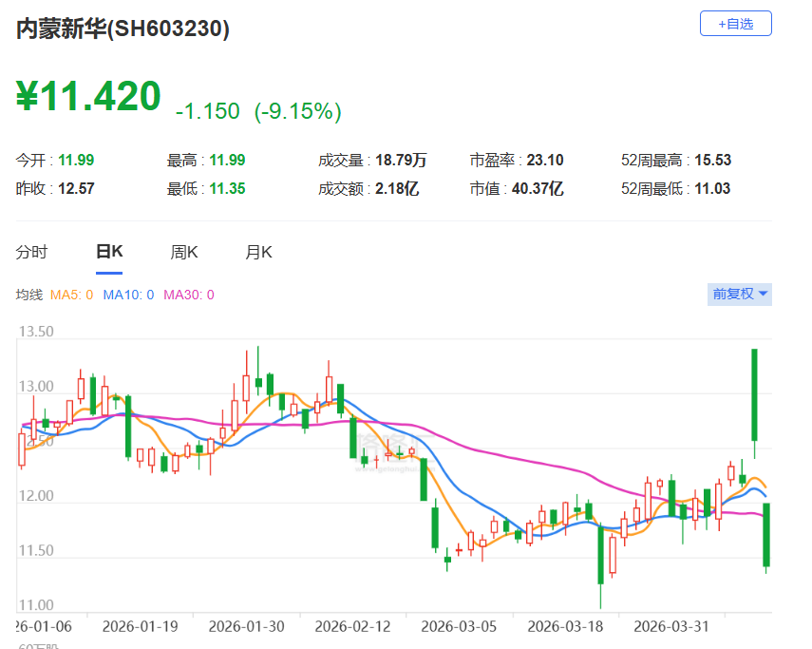Open the 月K monthly chart tab
This screenshot has width=812, height=649.
click(x=258, y=252)
